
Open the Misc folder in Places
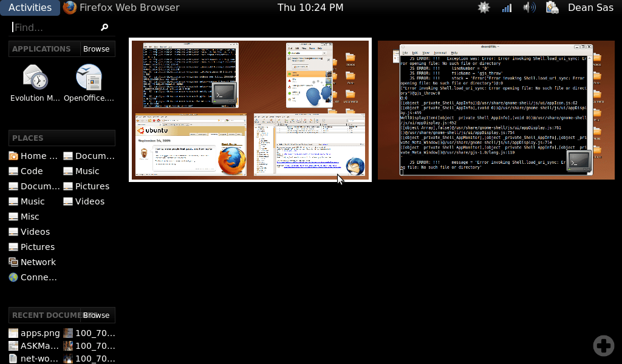pos(30,217)
